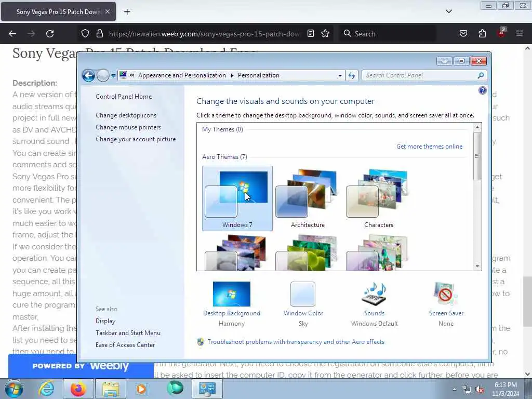Open the red extension icon with badge
The image size is (532, 399).
(501, 33)
